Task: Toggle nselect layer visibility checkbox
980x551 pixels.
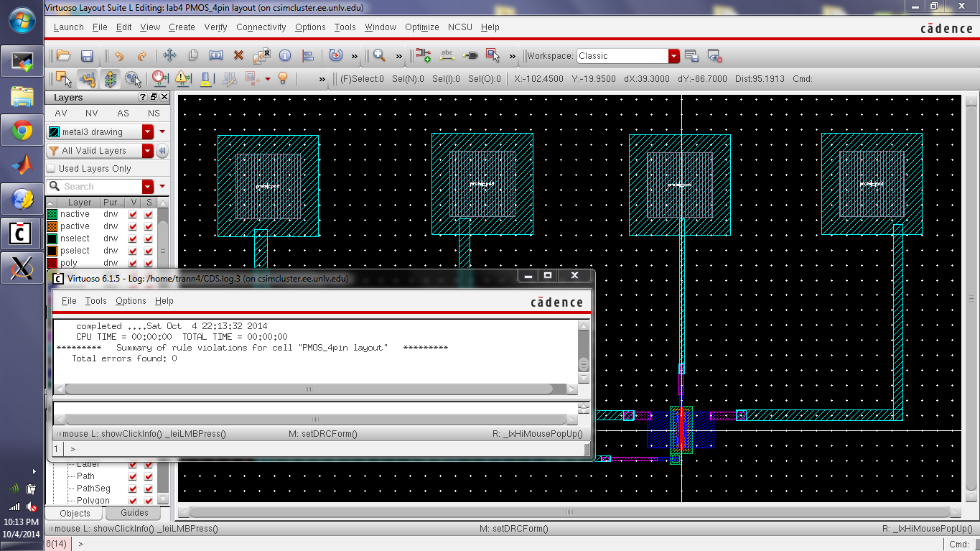Action: [133, 239]
